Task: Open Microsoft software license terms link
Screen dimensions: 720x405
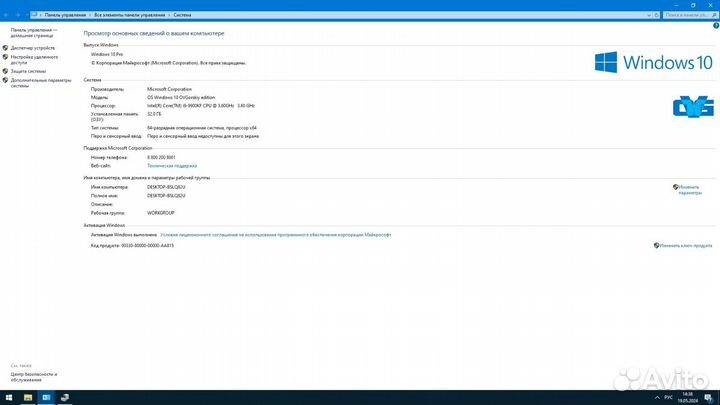Action: click(x=268, y=235)
